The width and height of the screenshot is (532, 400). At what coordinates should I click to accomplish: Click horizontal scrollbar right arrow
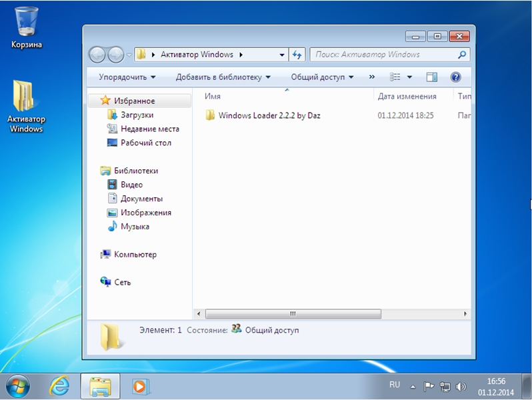pyautogui.click(x=465, y=314)
